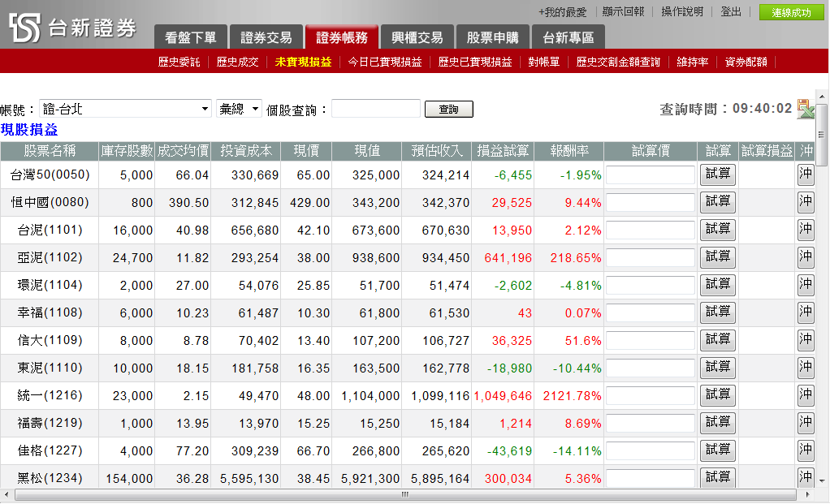Click the 台新證券 logo
The width and height of the screenshot is (830, 504).
pyautogui.click(x=73, y=28)
